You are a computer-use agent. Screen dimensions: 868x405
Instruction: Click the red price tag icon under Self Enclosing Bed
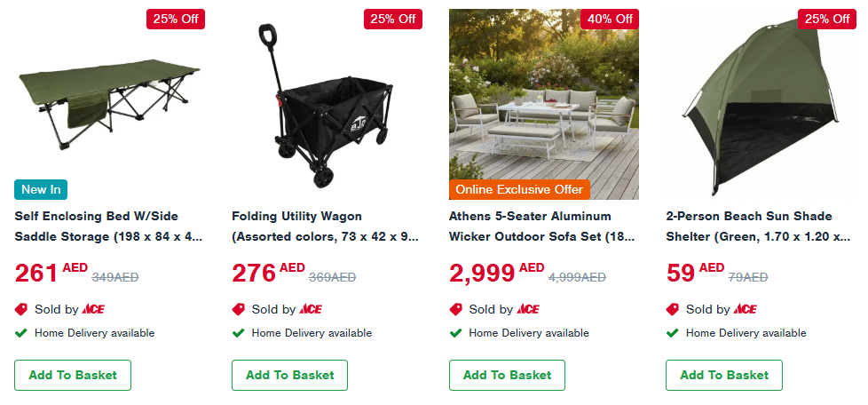(22, 310)
